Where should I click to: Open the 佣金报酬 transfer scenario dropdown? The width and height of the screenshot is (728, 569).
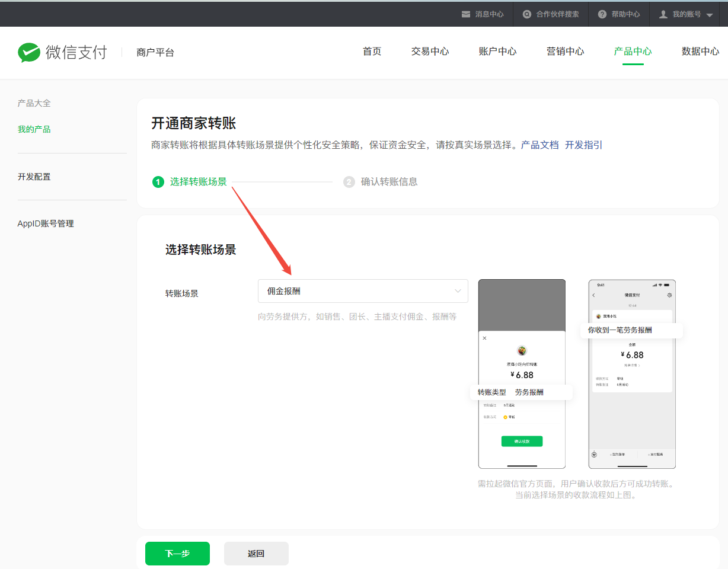[x=363, y=291]
